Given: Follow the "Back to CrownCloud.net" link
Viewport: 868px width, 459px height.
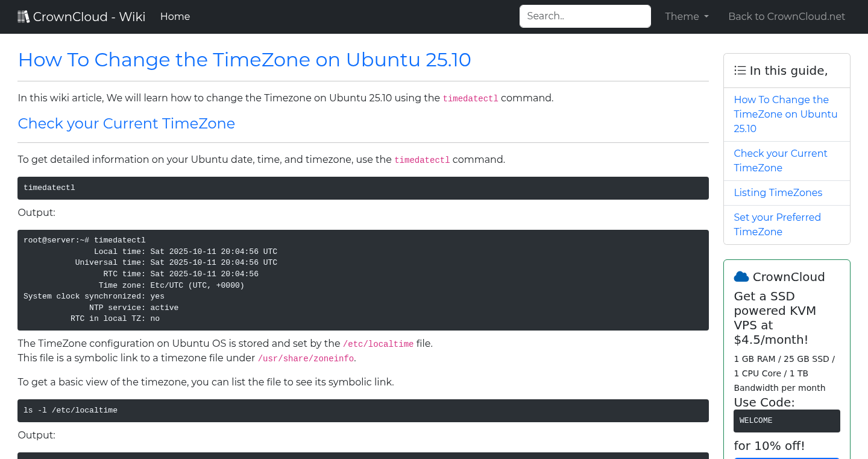Looking at the screenshot, I should coord(787,16).
